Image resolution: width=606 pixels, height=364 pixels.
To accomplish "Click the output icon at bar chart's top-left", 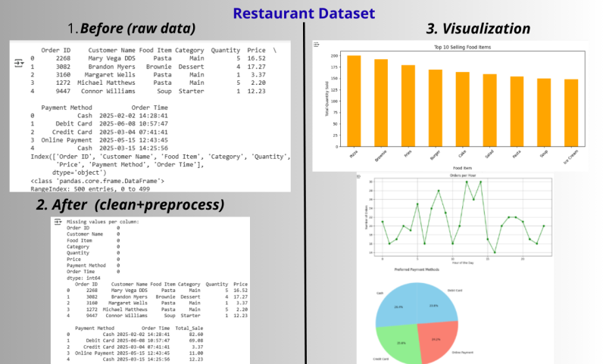I will (x=317, y=45).
